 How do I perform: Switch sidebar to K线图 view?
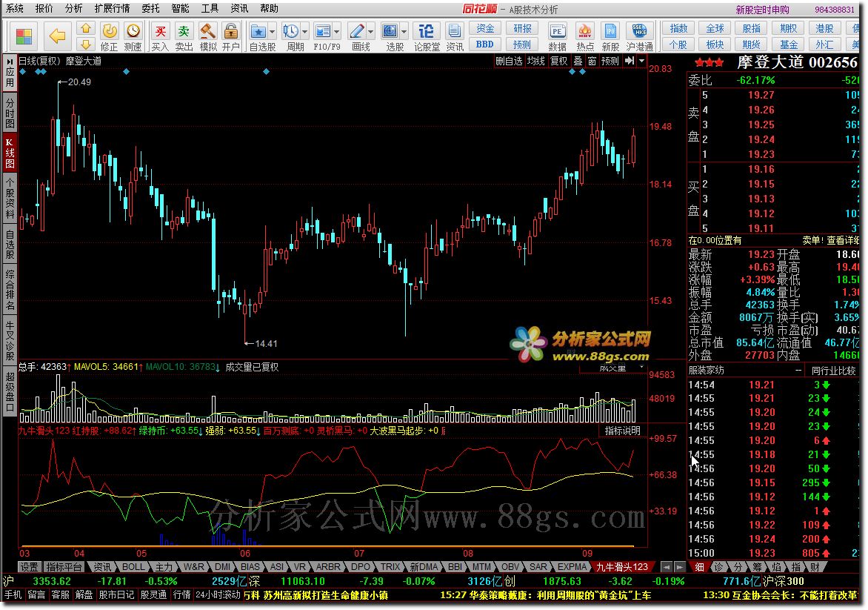click(x=10, y=153)
